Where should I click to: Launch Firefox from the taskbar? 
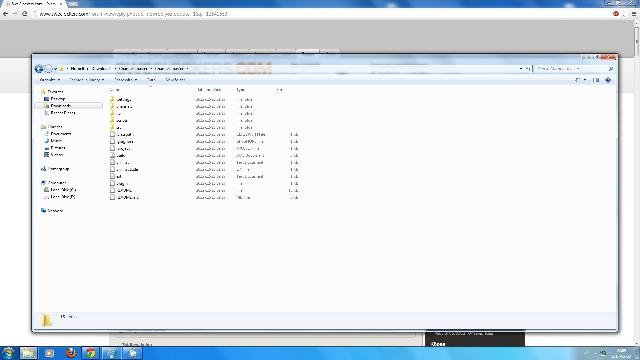click(71, 353)
